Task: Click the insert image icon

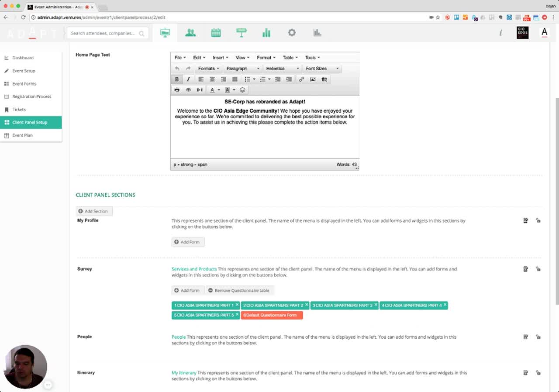Action: pyautogui.click(x=313, y=79)
